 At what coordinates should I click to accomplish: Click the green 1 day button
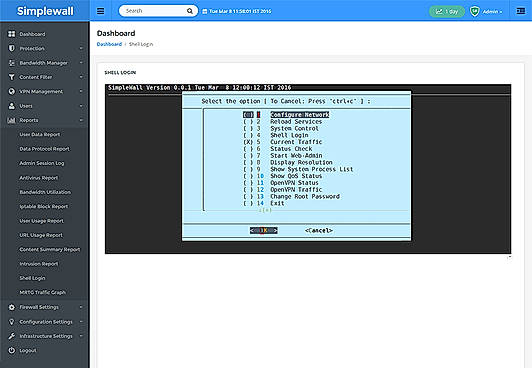pos(447,12)
